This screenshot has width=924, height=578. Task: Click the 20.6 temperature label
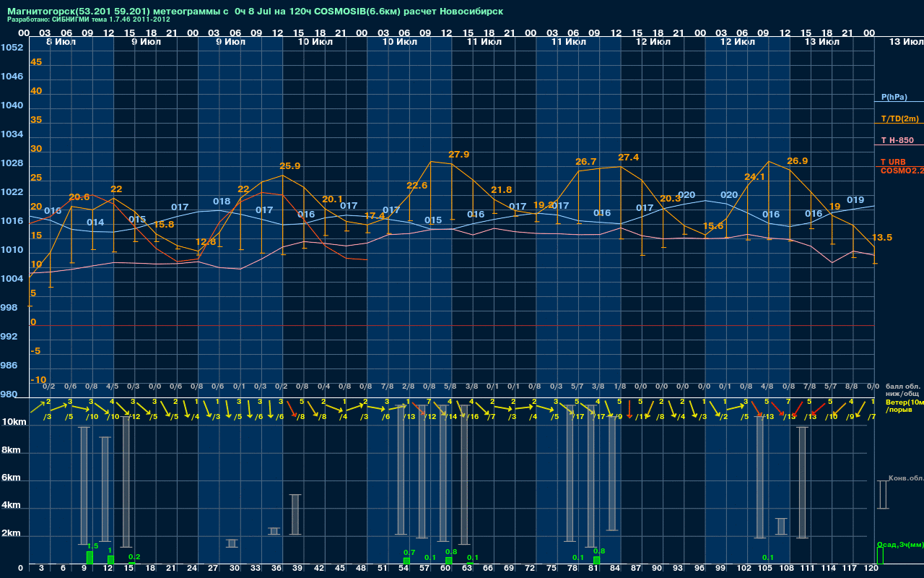(79, 197)
